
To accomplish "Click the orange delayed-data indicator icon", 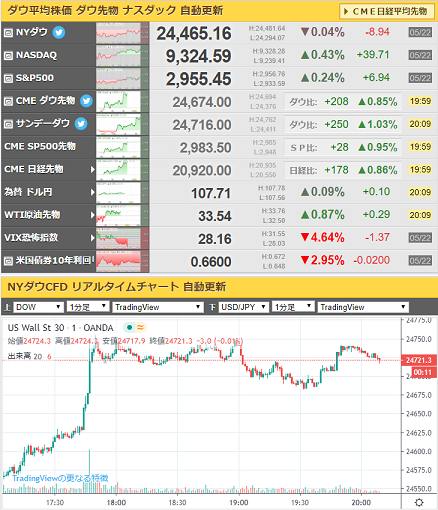I will (x=140, y=328).
